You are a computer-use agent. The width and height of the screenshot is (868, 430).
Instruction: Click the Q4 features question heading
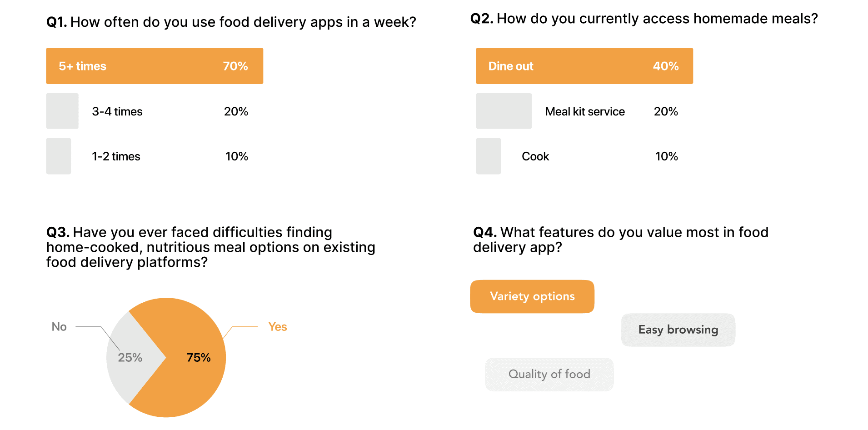pos(620,240)
